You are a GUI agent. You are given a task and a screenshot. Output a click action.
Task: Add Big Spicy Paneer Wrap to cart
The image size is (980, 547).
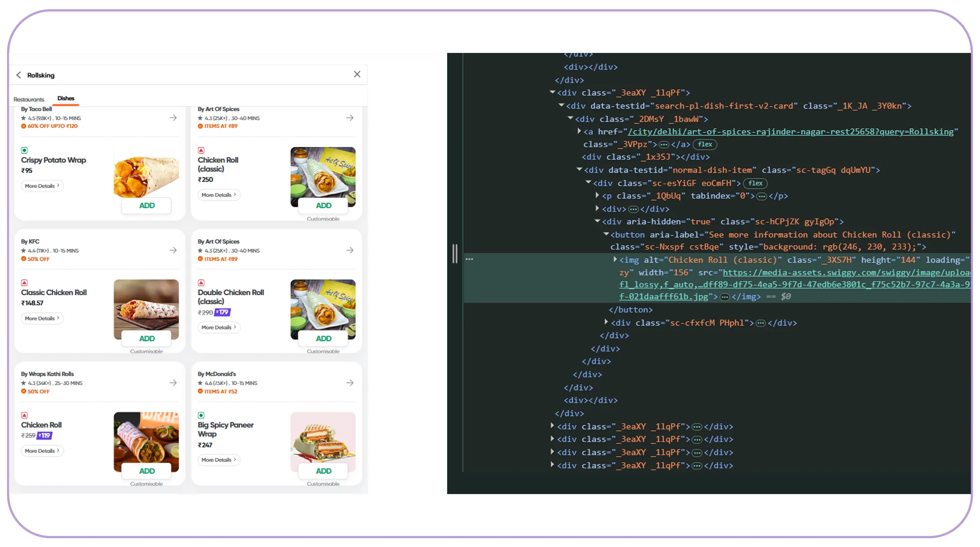pyautogui.click(x=323, y=471)
